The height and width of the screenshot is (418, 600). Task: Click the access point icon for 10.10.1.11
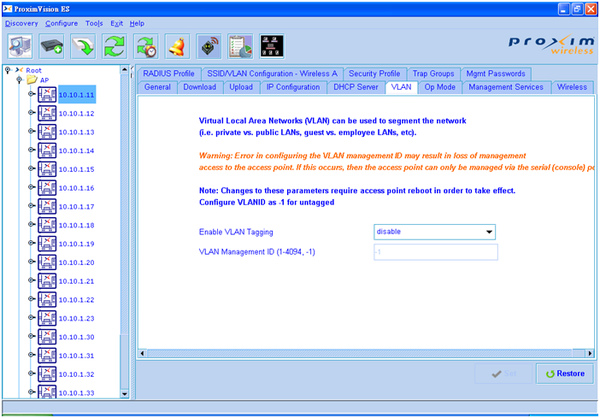[x=47, y=95]
